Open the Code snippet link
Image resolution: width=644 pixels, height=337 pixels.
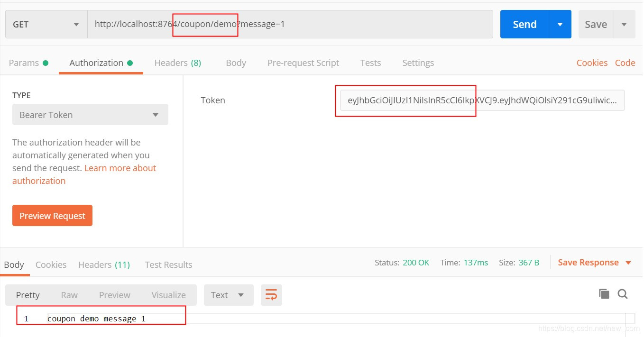point(625,63)
